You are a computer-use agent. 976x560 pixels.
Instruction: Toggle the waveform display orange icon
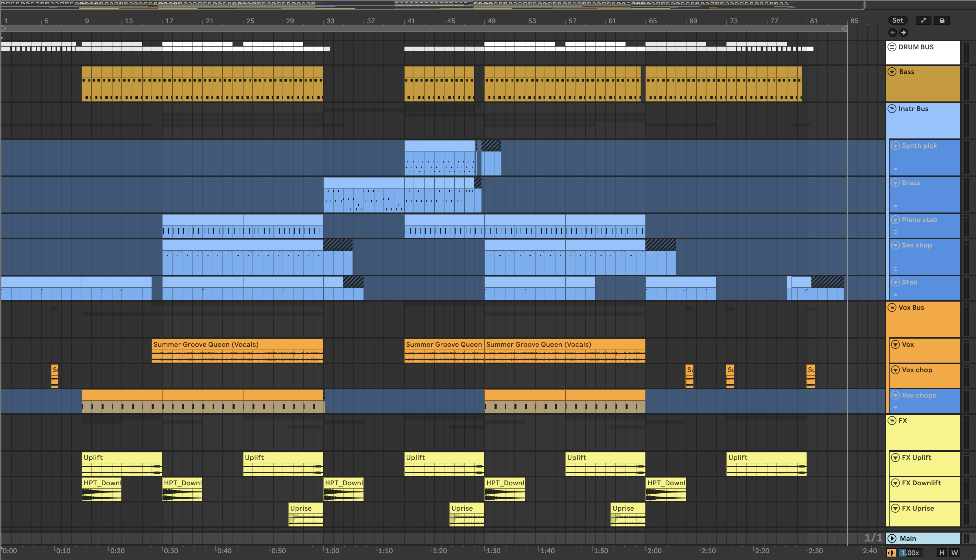(891, 553)
